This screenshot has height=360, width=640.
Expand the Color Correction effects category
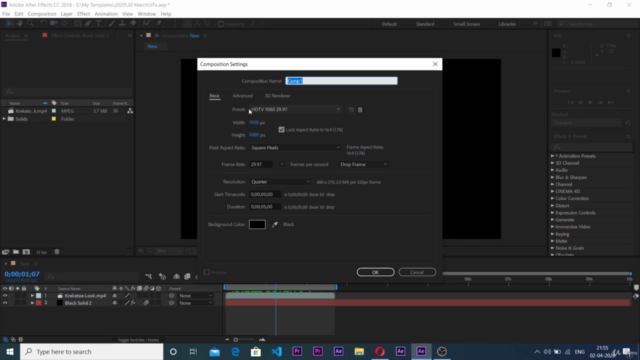(552, 198)
